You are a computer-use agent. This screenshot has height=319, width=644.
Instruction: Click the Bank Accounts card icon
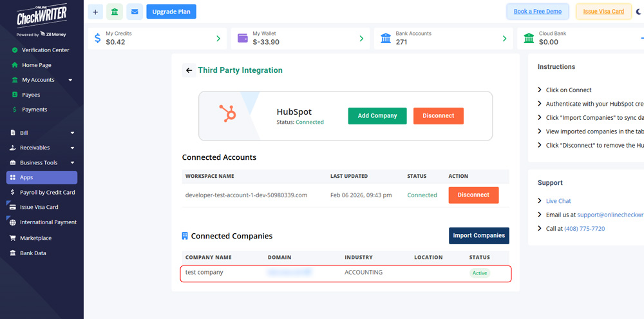click(x=386, y=38)
